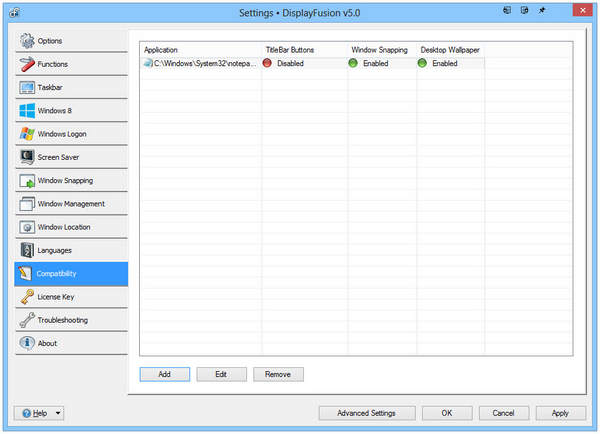Apply the settings changes

click(561, 413)
